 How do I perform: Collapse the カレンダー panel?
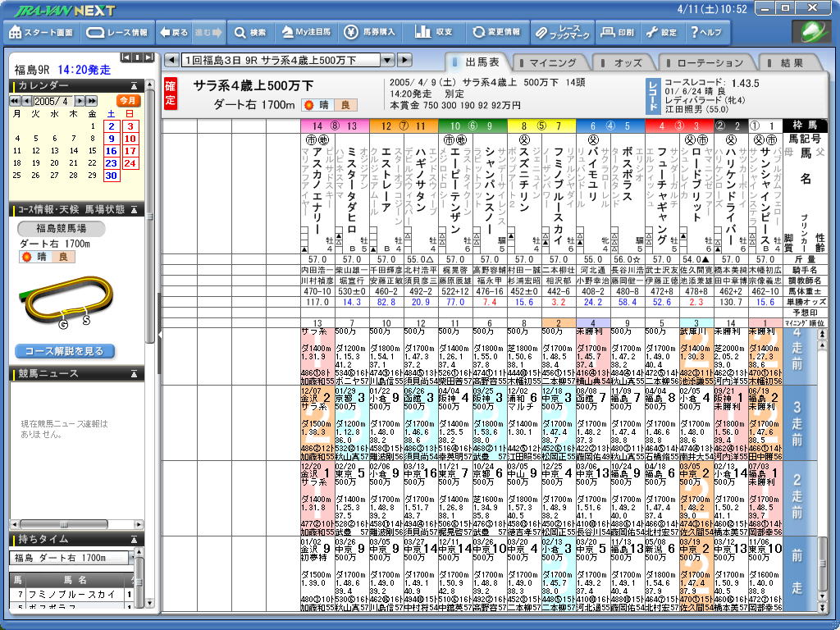(135, 85)
